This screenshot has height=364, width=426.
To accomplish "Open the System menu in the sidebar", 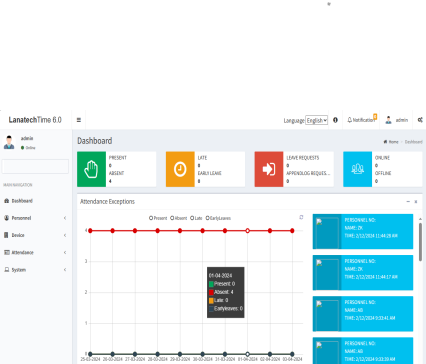I will coord(35,270).
